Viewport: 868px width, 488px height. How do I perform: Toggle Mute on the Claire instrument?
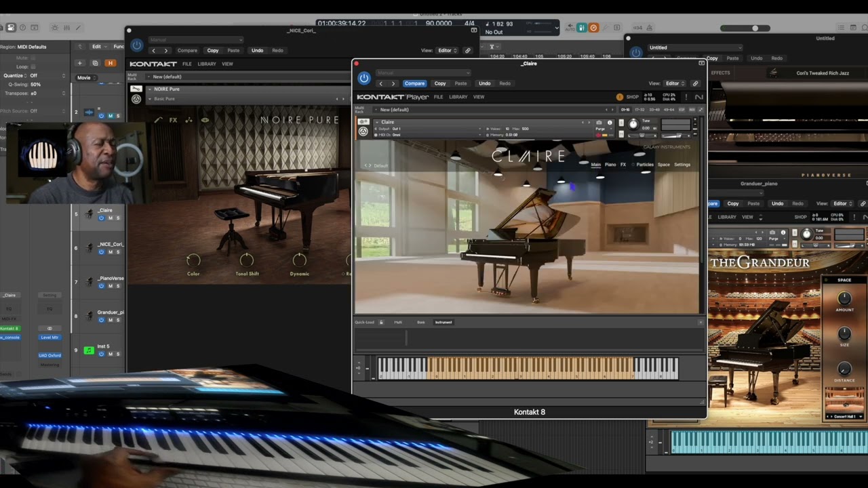point(620,134)
